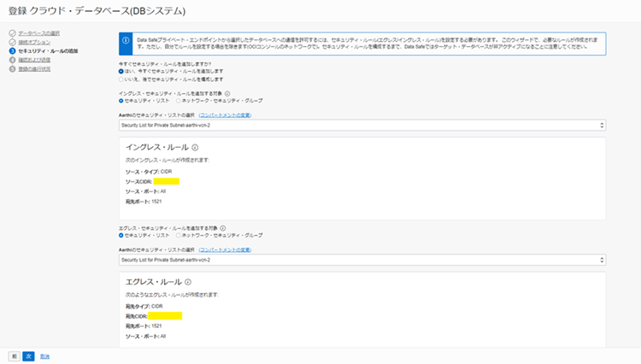Choose ネットワーク・セキュリティ・グループ for egress rule

click(x=176, y=236)
